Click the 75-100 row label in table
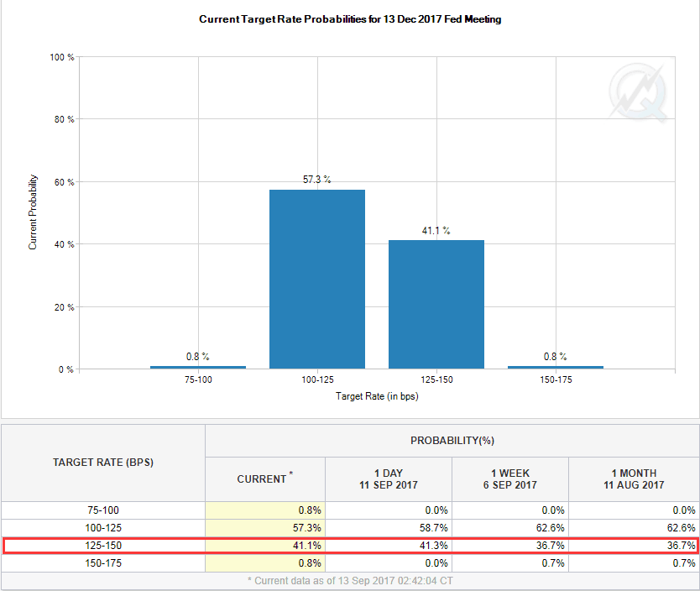This screenshot has height=591, width=700. (x=103, y=510)
